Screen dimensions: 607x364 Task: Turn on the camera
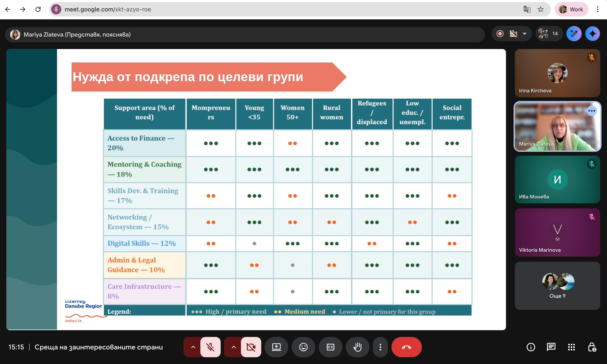point(251,347)
